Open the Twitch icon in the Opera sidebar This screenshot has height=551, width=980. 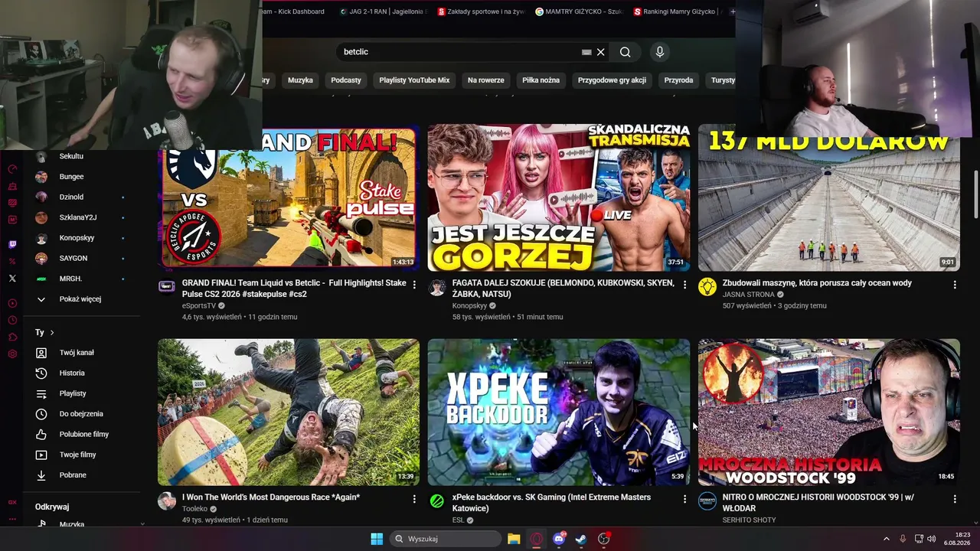pyautogui.click(x=12, y=245)
